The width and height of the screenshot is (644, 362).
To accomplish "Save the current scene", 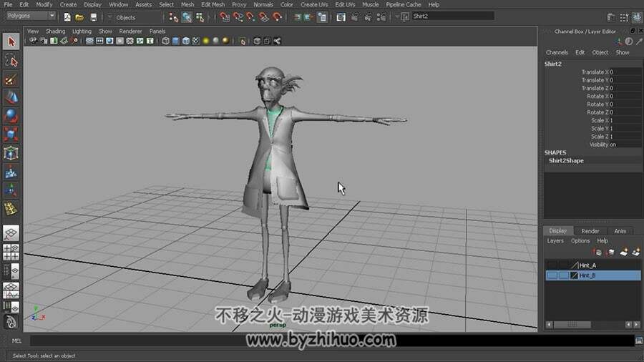I will 94,17.
